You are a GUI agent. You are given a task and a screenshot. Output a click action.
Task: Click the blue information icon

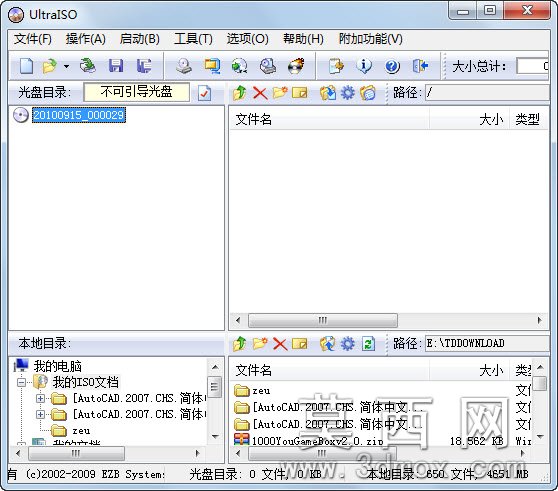pos(364,66)
